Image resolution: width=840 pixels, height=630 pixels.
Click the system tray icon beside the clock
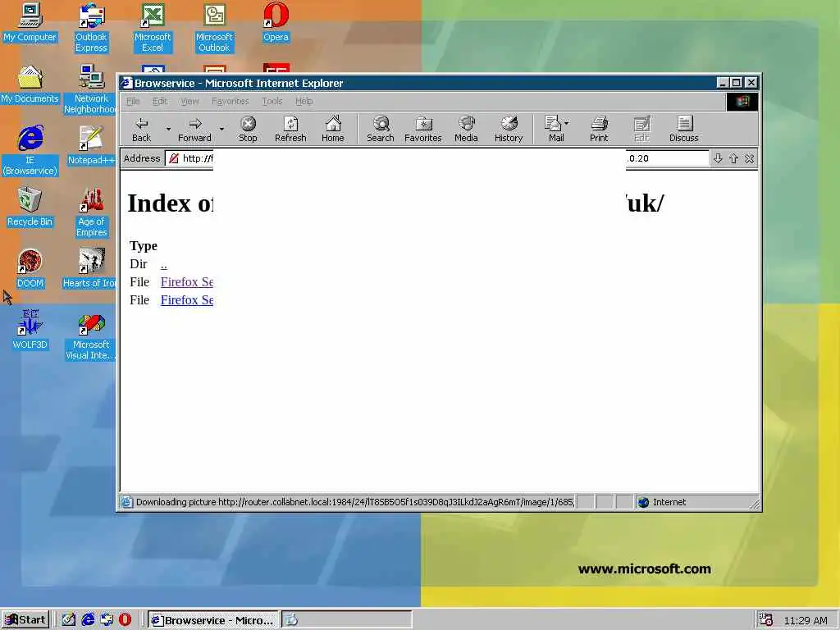765,620
